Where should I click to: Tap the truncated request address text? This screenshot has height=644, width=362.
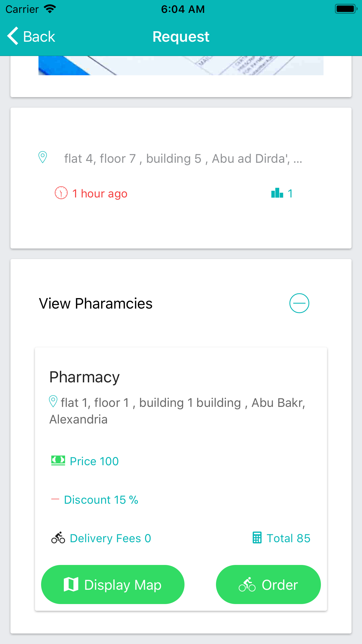[183, 159]
